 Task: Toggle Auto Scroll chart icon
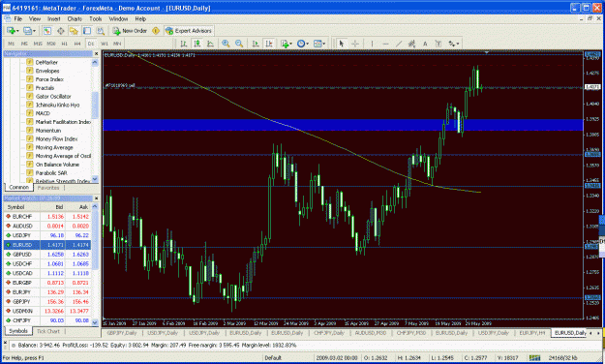[x=255, y=44]
